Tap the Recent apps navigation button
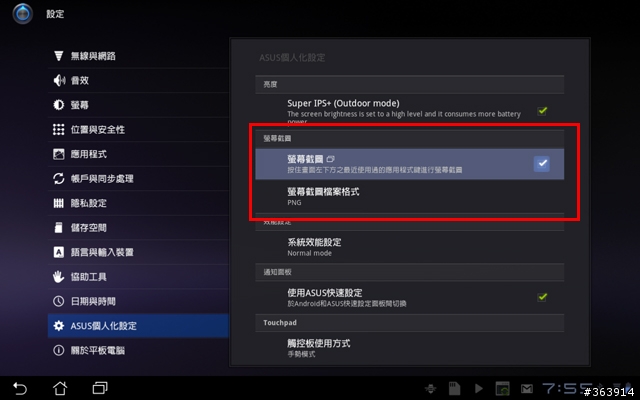 [x=100, y=388]
